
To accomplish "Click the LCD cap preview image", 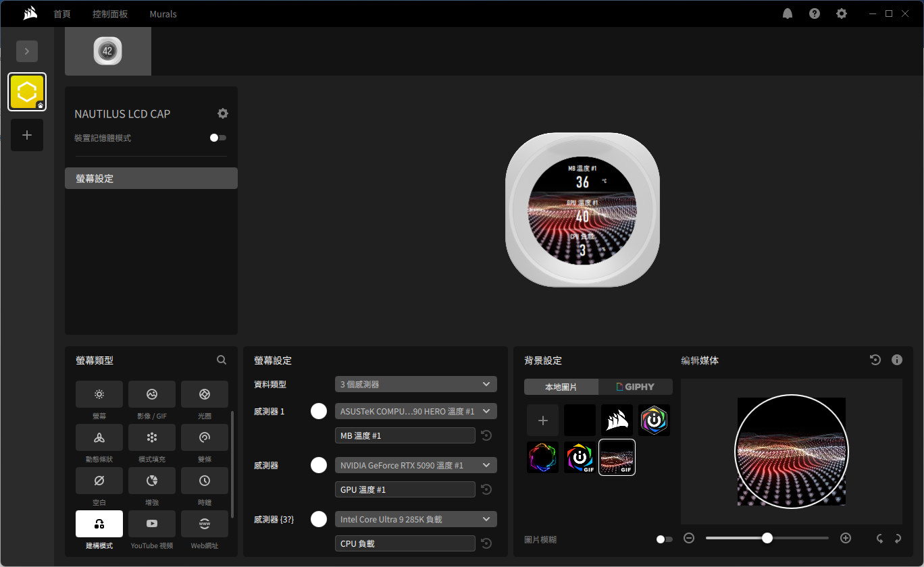I will coord(583,210).
